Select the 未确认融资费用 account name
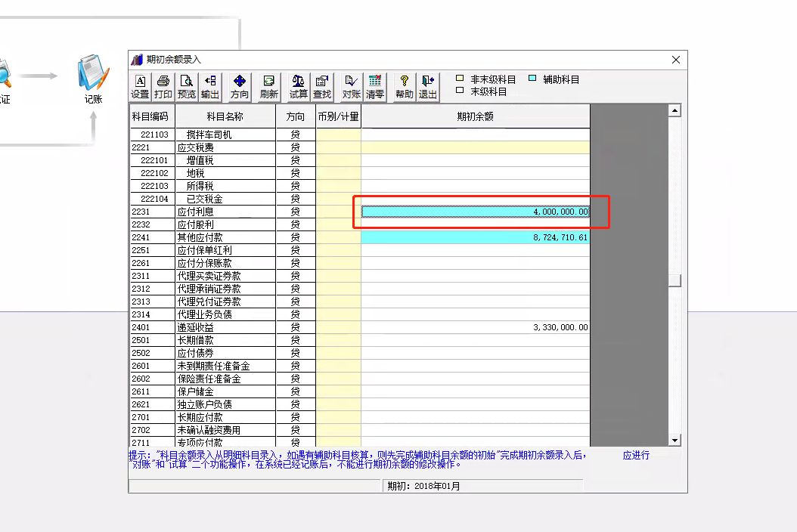The height and width of the screenshot is (532, 797). click(209, 430)
